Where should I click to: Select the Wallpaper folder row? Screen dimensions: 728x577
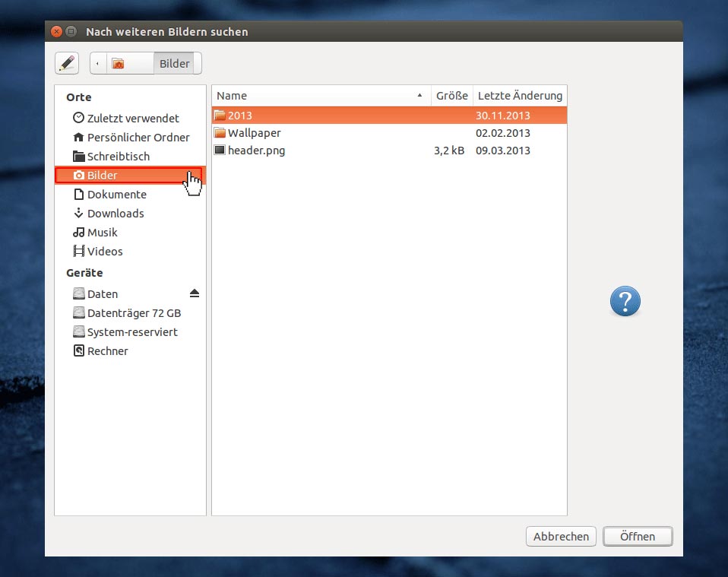coord(390,133)
